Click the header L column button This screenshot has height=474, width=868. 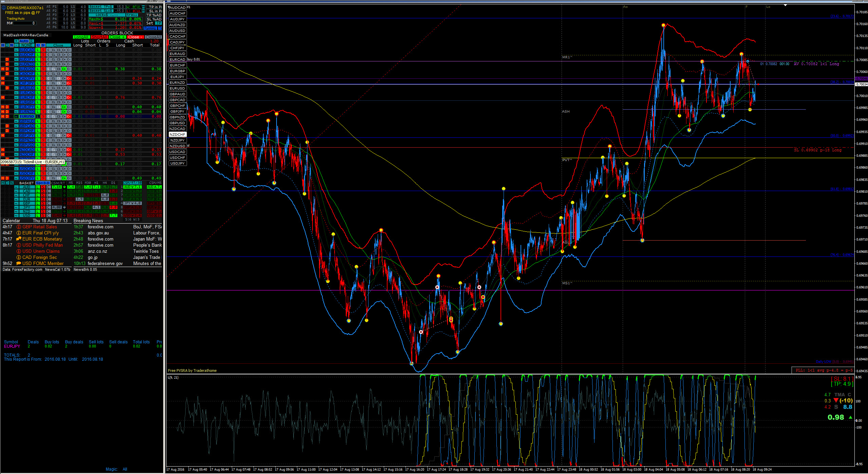point(38,45)
